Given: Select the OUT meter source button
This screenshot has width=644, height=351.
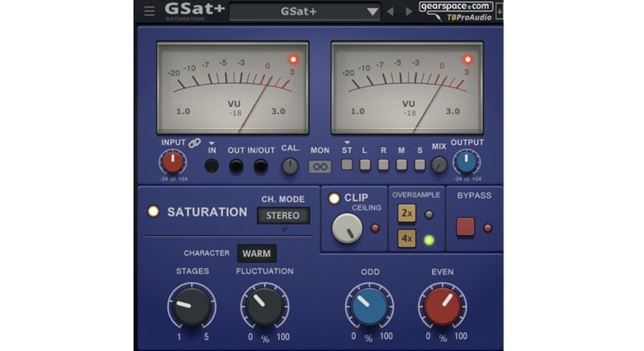Looking at the screenshot, I should click(236, 167).
